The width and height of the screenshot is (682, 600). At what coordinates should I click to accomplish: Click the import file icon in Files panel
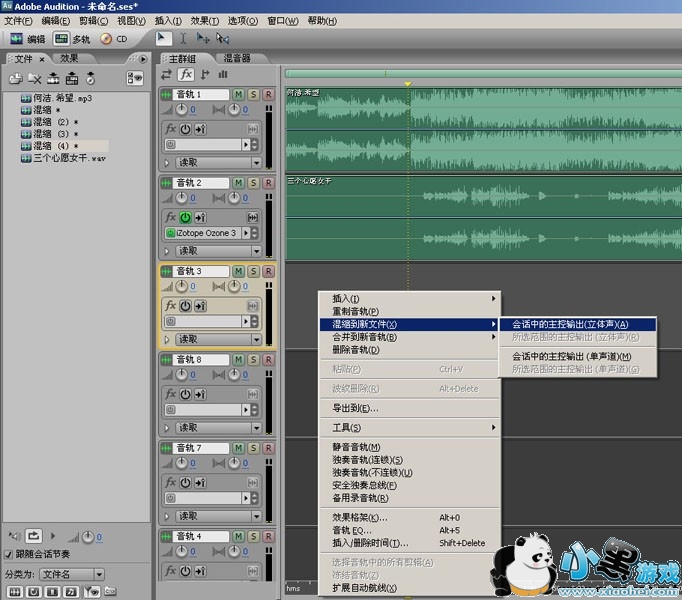coord(15,78)
